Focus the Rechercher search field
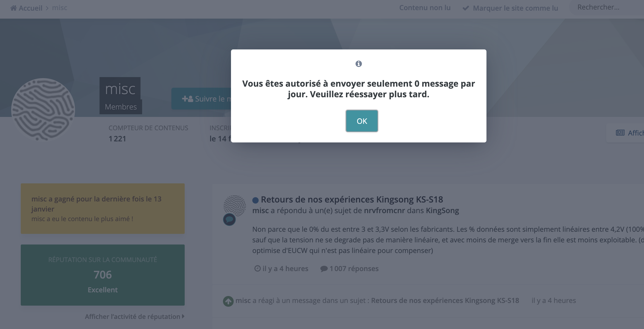 pyautogui.click(x=607, y=7)
